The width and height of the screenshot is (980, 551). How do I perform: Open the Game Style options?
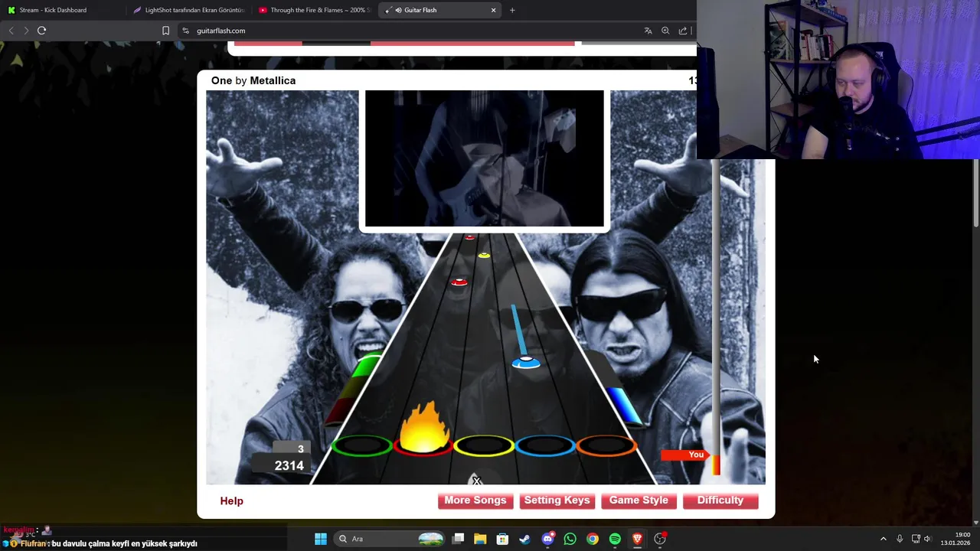[x=639, y=500]
